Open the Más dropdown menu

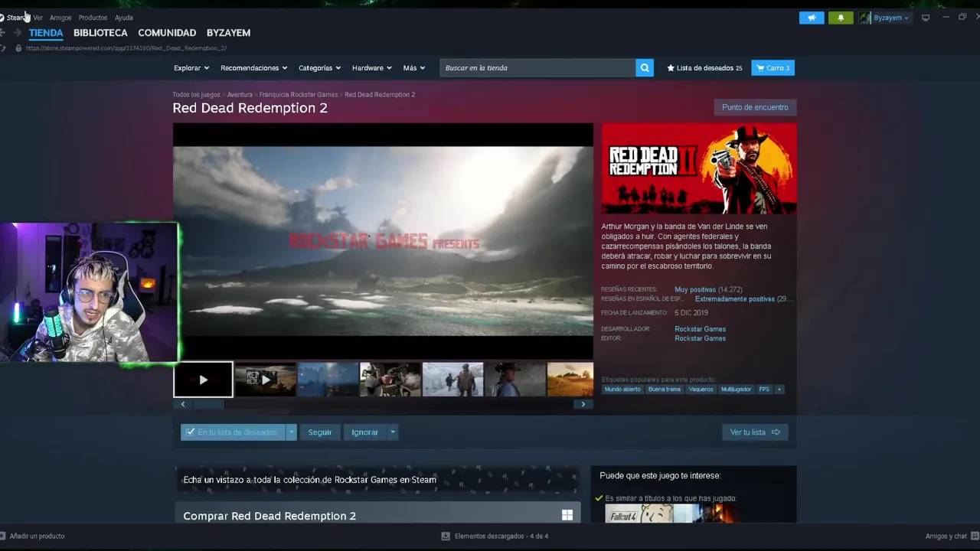coord(414,68)
